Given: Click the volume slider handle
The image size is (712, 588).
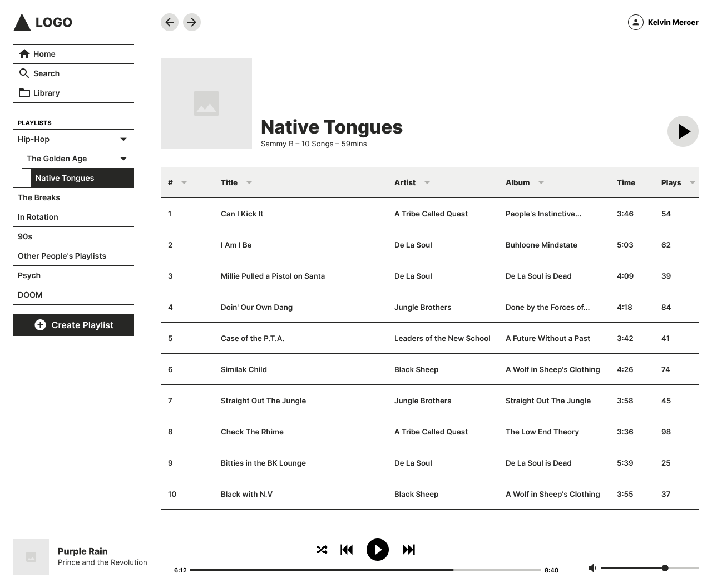Looking at the screenshot, I should [665, 568].
